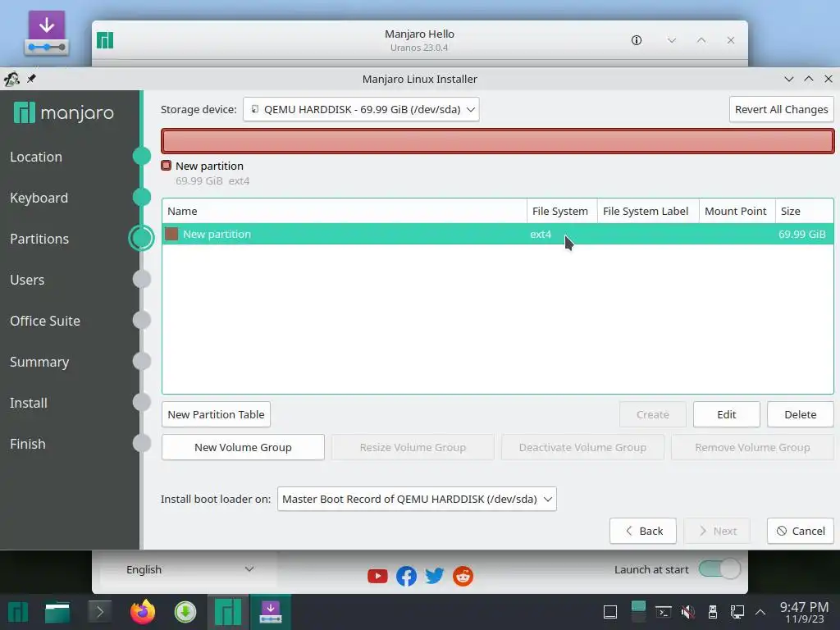
Task: Open the Install boot loader on dropdown
Action: tap(417, 499)
